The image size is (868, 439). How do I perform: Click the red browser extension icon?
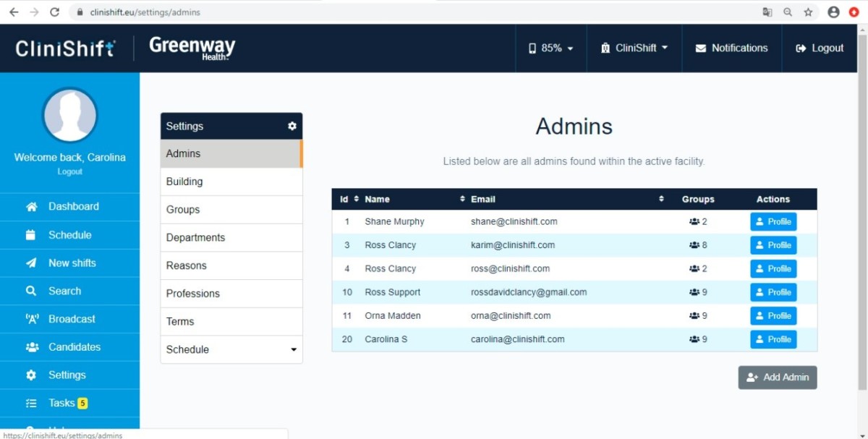click(854, 12)
